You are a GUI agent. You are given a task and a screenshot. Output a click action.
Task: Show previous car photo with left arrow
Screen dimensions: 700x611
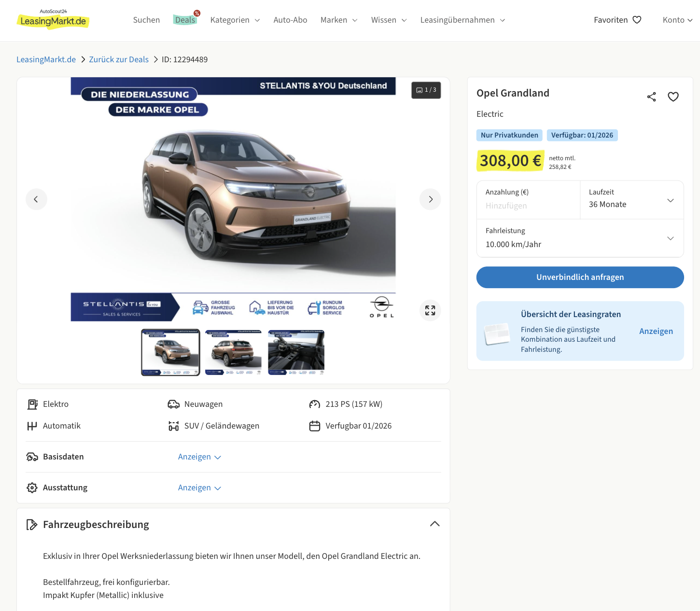(36, 199)
